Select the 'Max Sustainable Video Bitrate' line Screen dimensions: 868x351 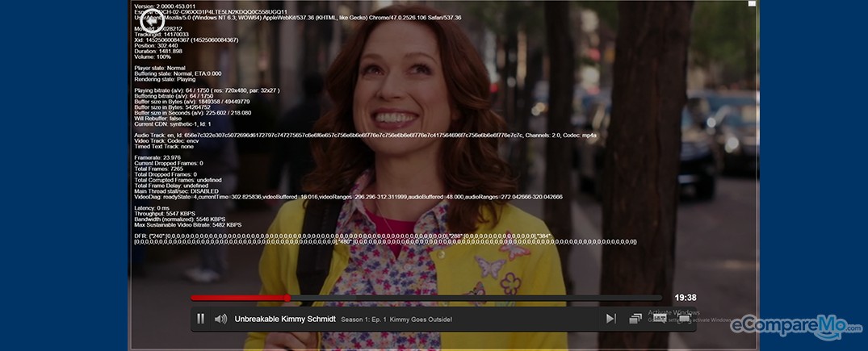(x=187, y=225)
